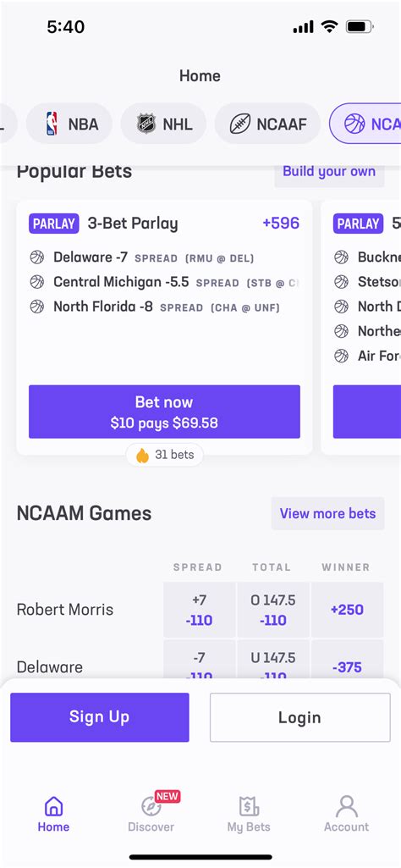The image size is (401, 868).
Task: Tap the Sign Up button
Action: pos(100,717)
